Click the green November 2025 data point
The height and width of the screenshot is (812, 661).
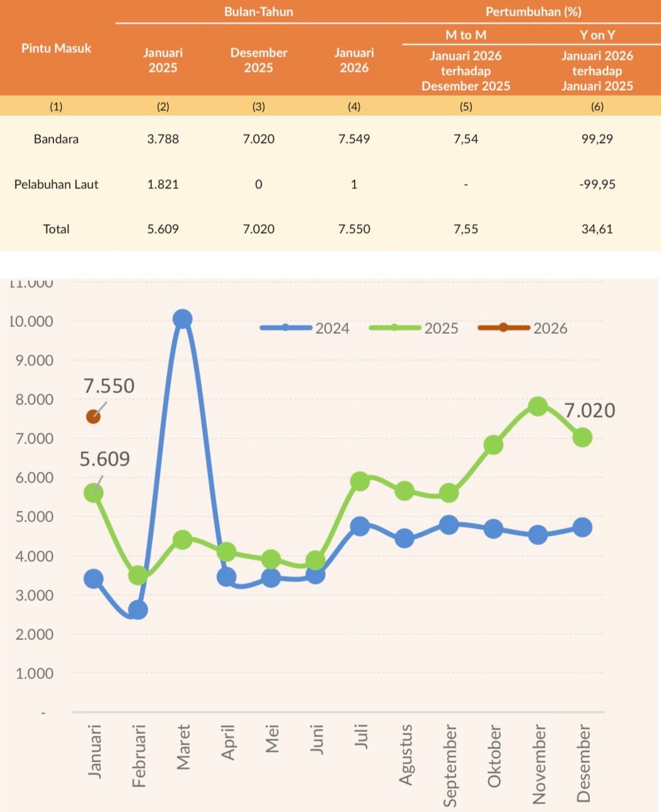point(537,406)
